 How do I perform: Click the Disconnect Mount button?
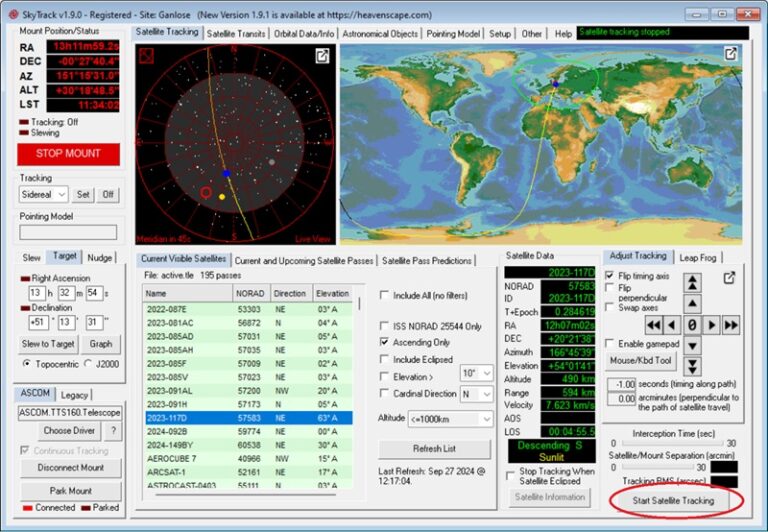pyautogui.click(x=71, y=468)
